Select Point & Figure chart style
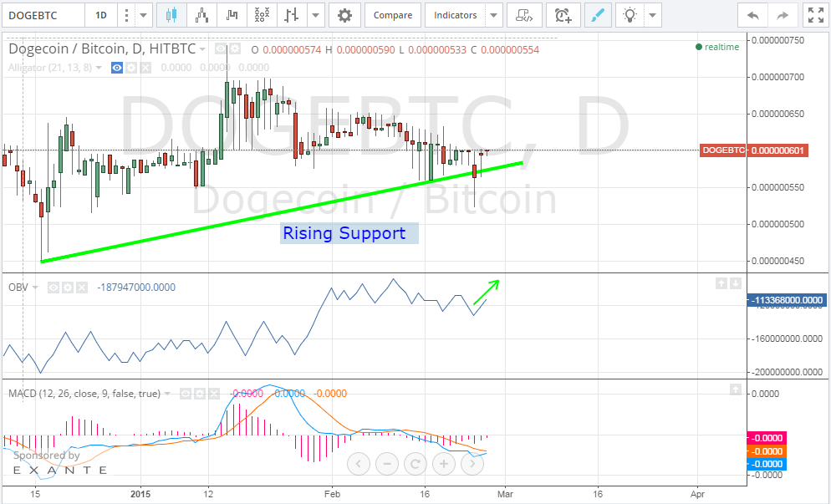Screen dimensions: 831x504 tap(262, 15)
